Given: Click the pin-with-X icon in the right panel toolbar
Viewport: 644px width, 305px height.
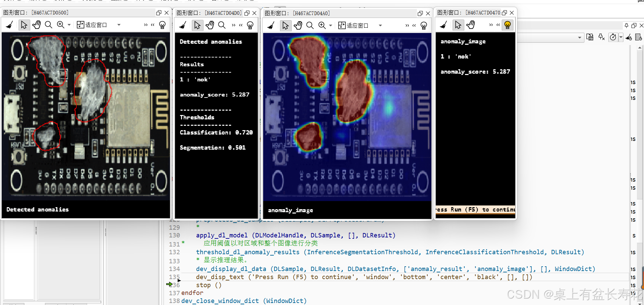Looking at the screenshot, I should (x=602, y=37).
